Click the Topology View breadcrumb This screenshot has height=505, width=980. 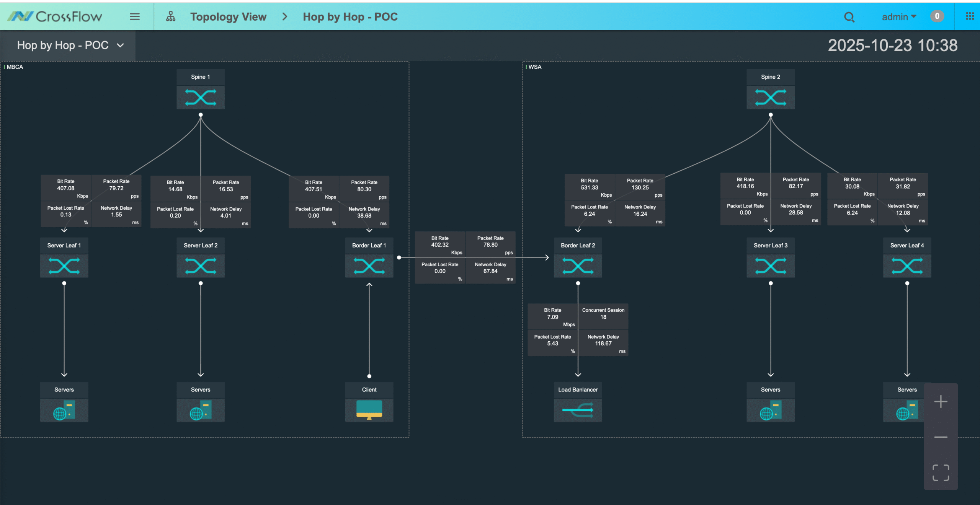pos(228,17)
